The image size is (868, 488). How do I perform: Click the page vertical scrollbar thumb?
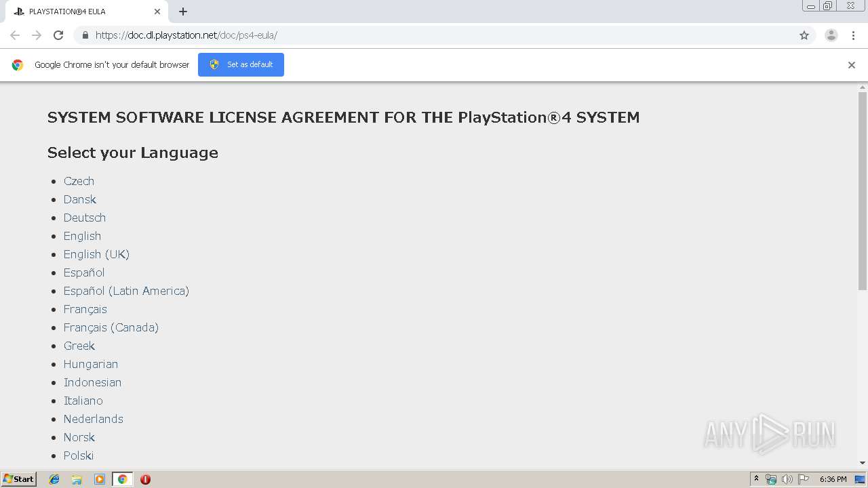click(863, 191)
